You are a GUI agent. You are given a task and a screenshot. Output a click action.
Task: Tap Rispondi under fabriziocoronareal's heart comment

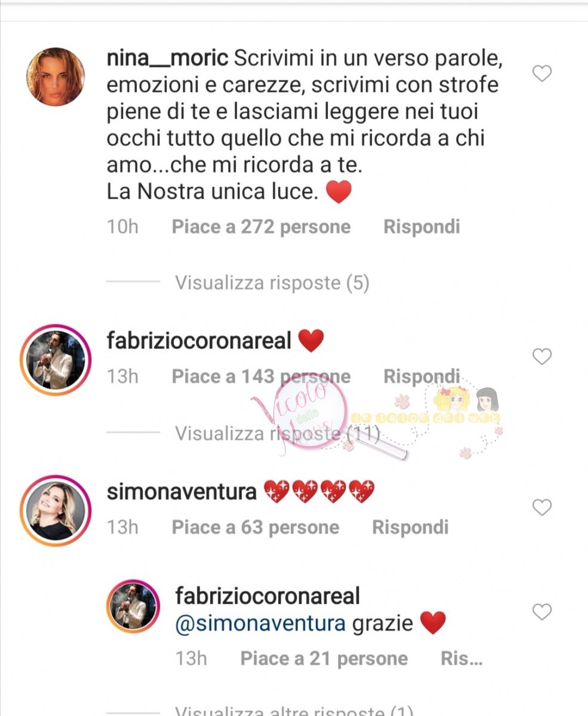(x=421, y=376)
